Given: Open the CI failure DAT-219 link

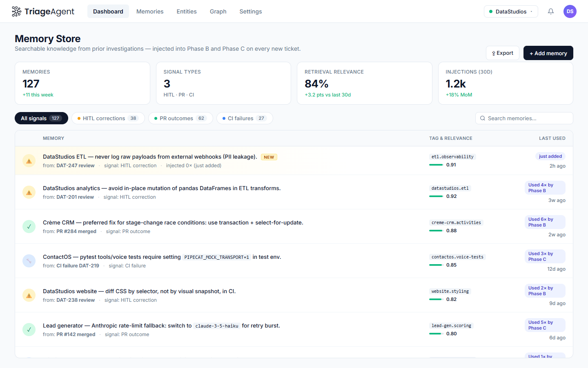Looking at the screenshot, I should [78, 266].
